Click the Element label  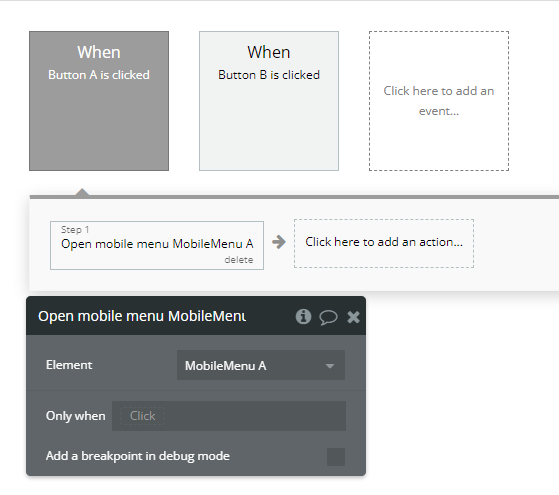(x=69, y=365)
